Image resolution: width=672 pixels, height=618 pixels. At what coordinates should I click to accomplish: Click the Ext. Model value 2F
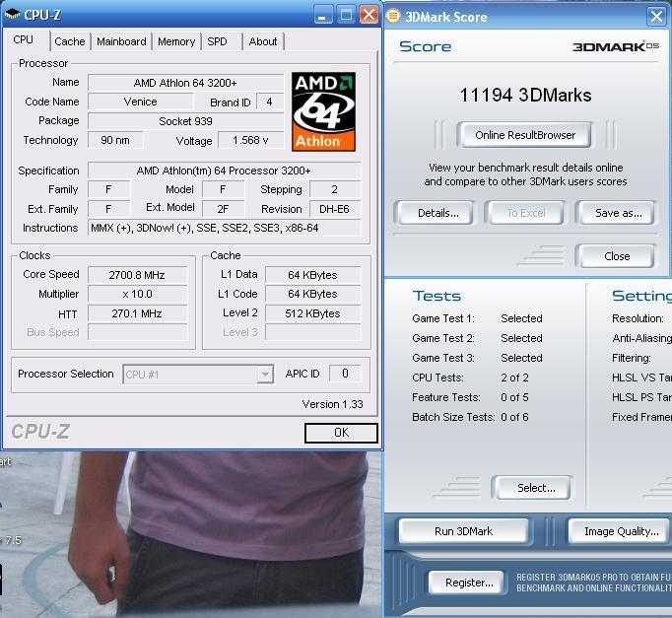[x=223, y=209]
